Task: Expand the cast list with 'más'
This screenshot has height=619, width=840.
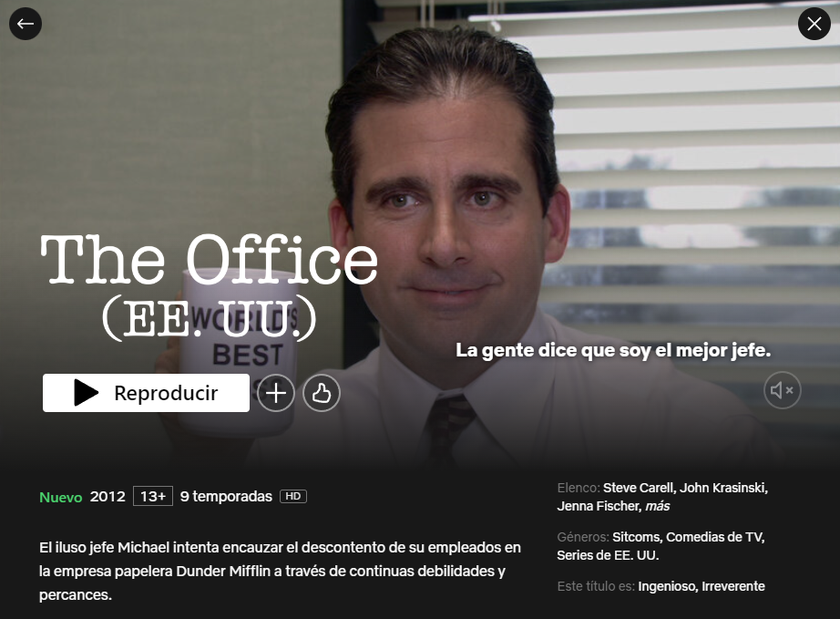Action: click(x=657, y=506)
